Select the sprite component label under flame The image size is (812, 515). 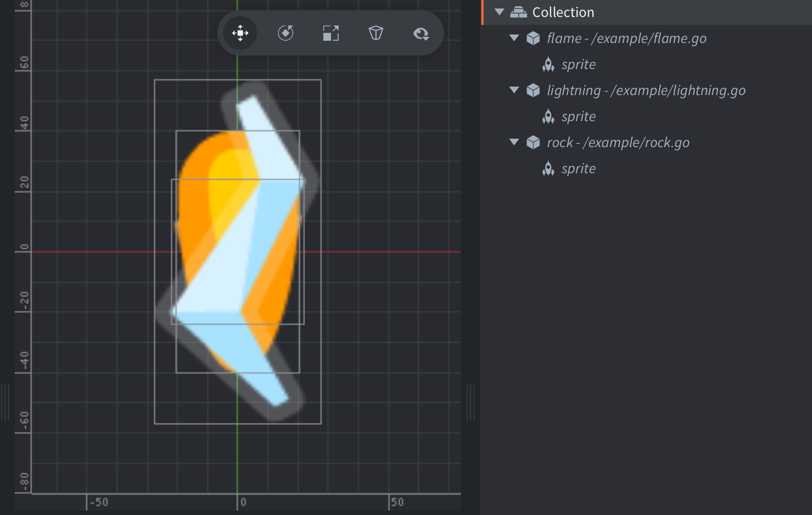coord(579,65)
